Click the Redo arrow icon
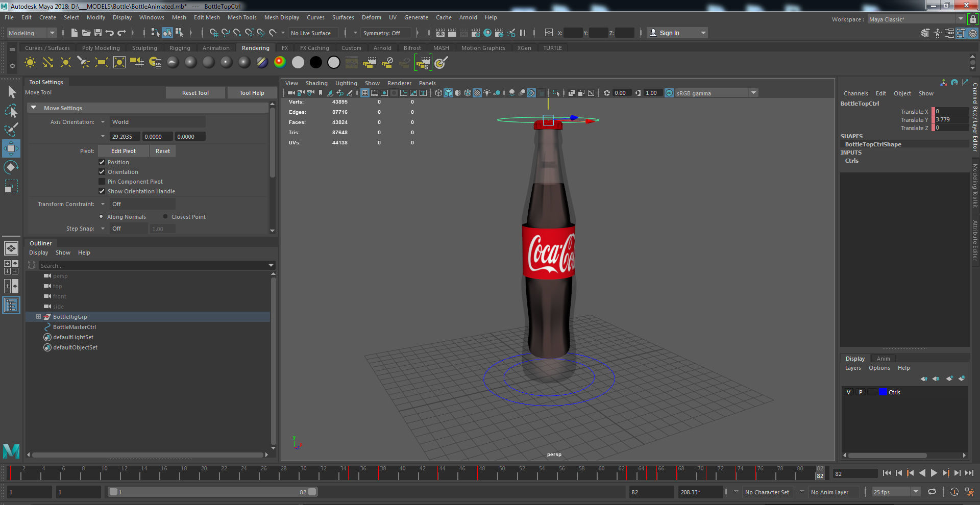This screenshot has height=505, width=980. [x=121, y=33]
